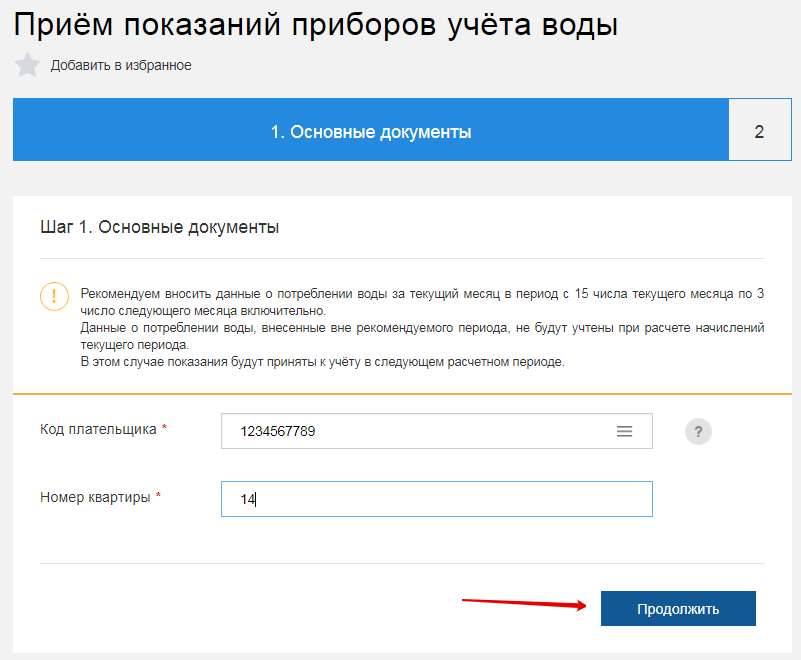Viewport: 801px width, 660px height.
Task: Click the 'Код плательщика' label
Action: pyautogui.click(x=98, y=429)
